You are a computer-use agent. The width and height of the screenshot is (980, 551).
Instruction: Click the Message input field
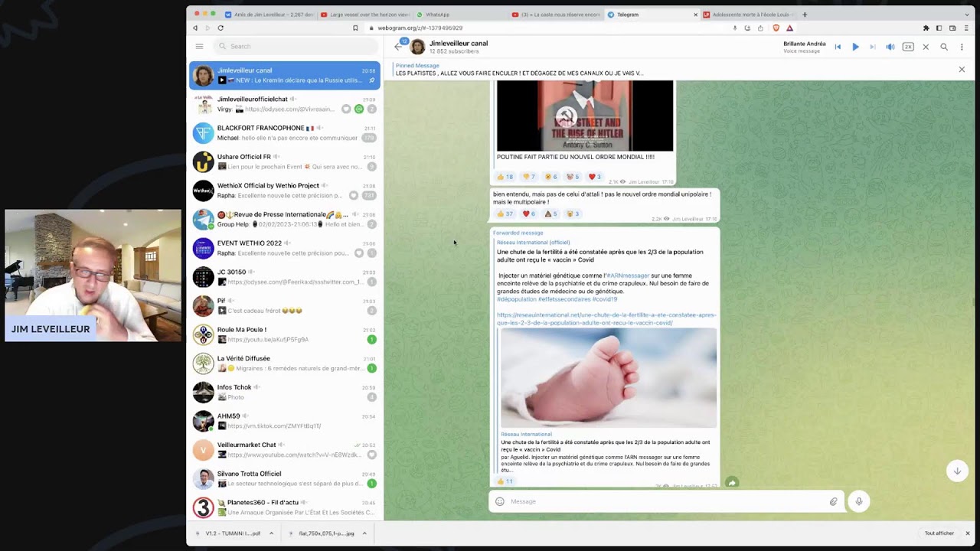pyautogui.click(x=666, y=501)
